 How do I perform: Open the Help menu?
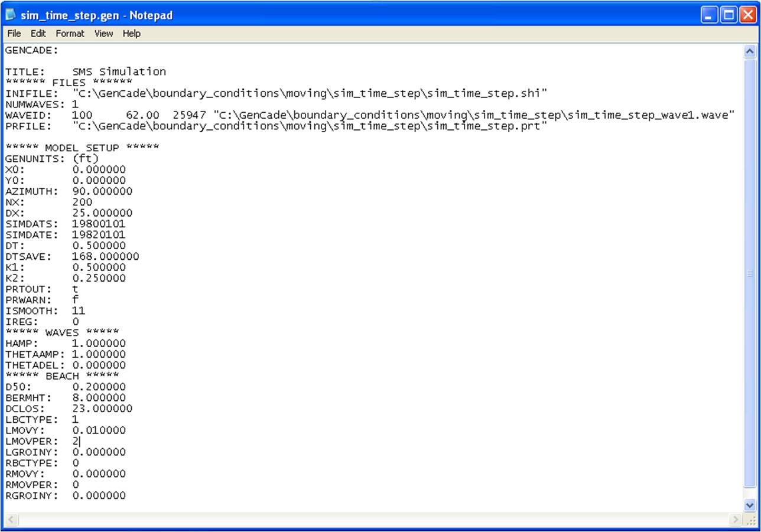pos(132,34)
